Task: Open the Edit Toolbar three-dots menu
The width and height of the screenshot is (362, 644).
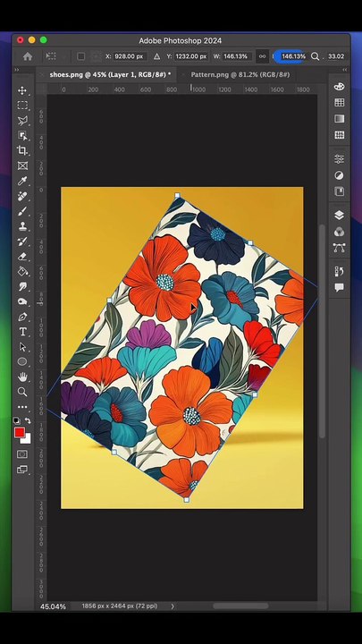Action: pos(22,408)
